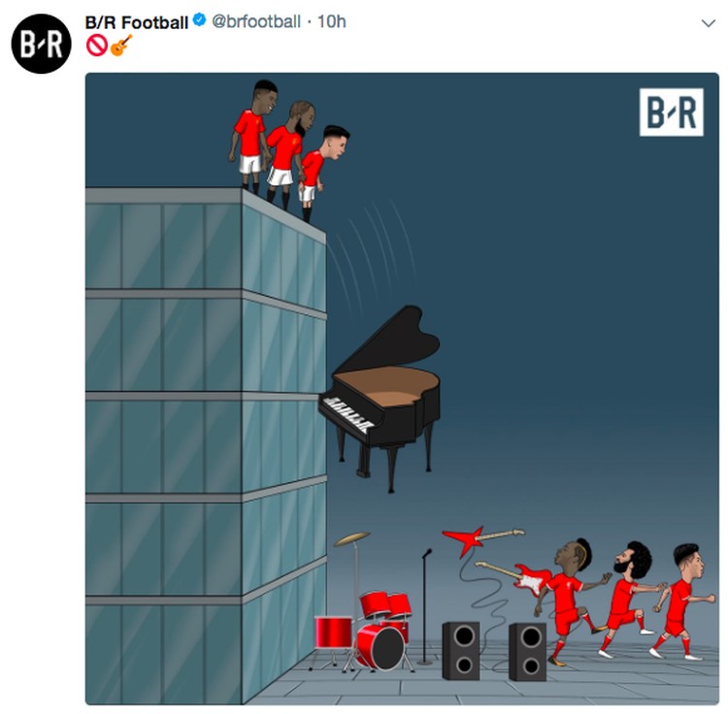Click the glass building facade

click(x=206, y=445)
